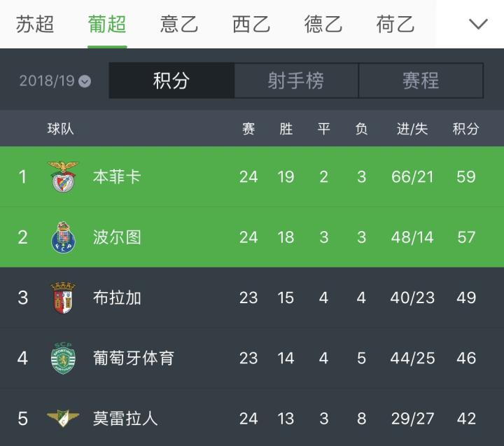Viewport: 504px width, 446px height.
Task: Expand the league list chevron
Action: tap(478, 25)
